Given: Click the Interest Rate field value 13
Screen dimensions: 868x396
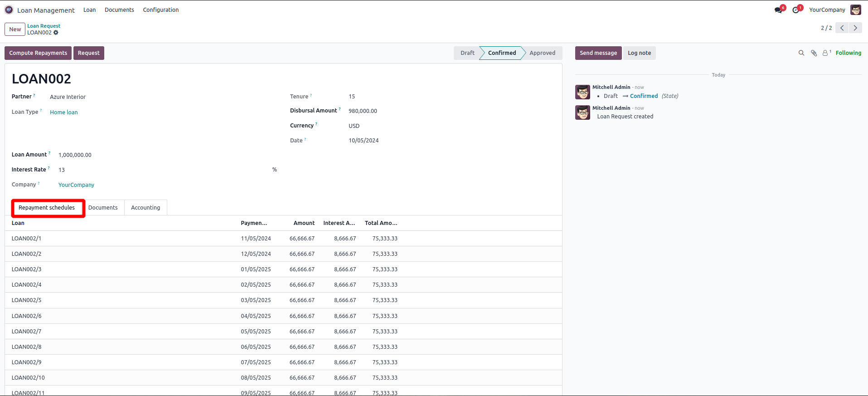Looking at the screenshot, I should click(62, 170).
